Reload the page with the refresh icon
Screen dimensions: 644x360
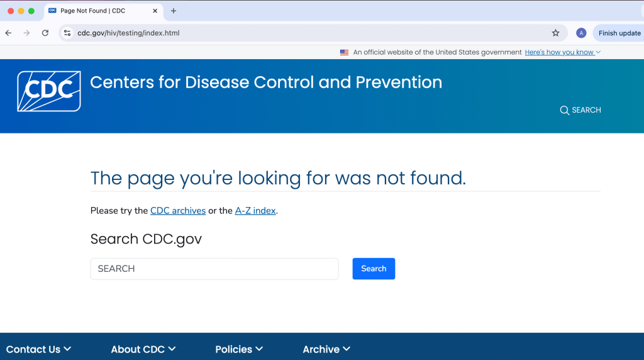point(45,33)
